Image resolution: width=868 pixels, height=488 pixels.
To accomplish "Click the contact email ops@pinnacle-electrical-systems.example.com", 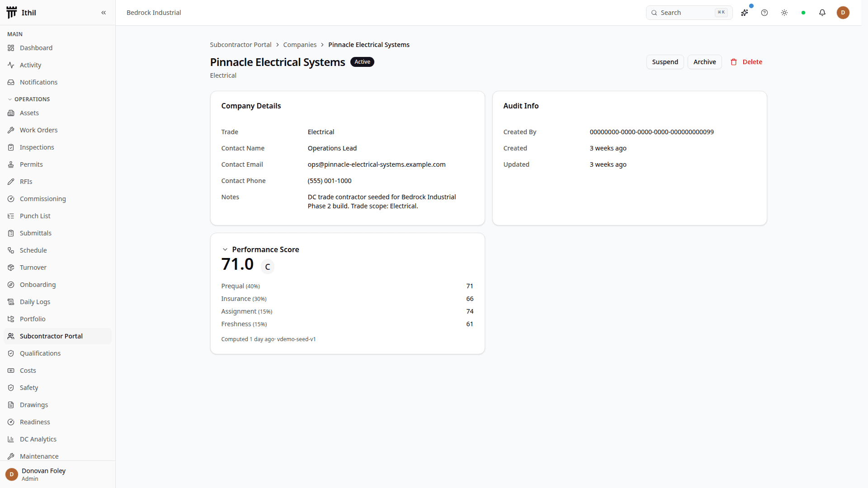I will (x=377, y=164).
